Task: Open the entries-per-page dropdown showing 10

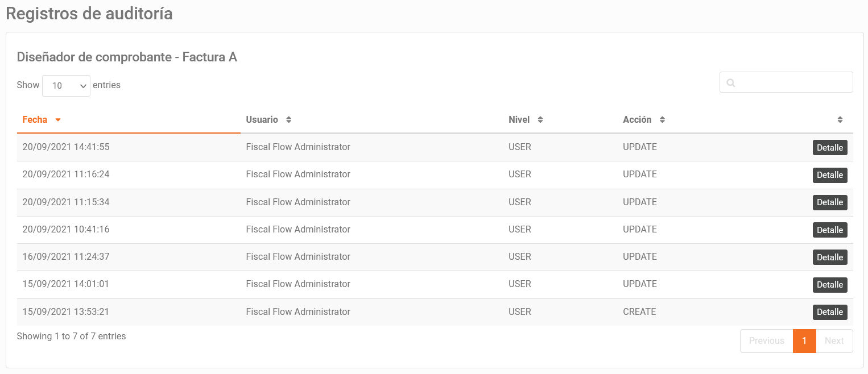Action: pyautogui.click(x=66, y=85)
